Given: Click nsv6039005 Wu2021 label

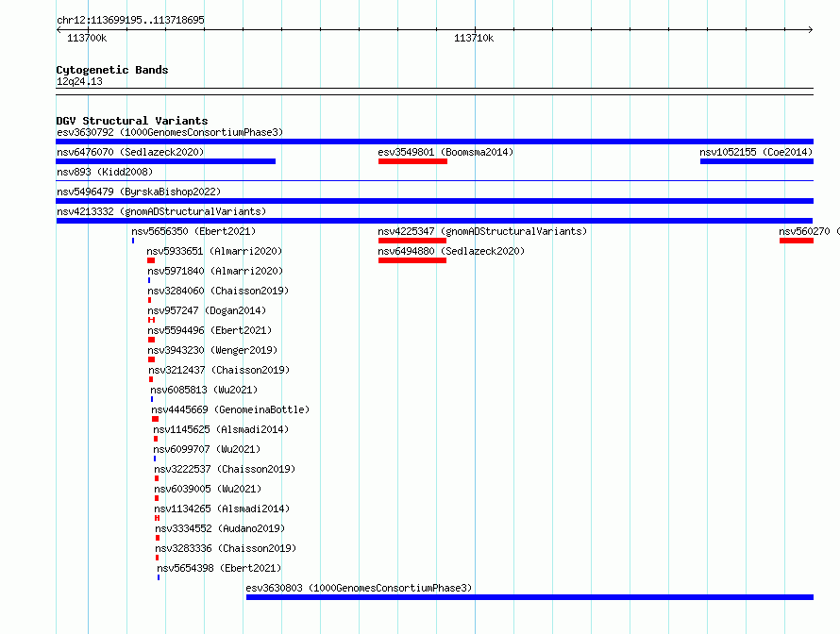Looking at the screenshot, I should tap(208, 489).
